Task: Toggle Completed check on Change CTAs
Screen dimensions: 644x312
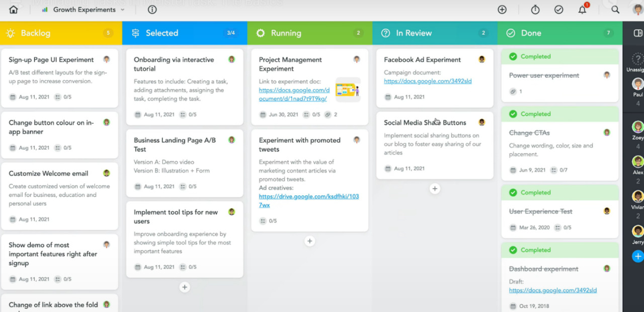Action: click(x=513, y=114)
